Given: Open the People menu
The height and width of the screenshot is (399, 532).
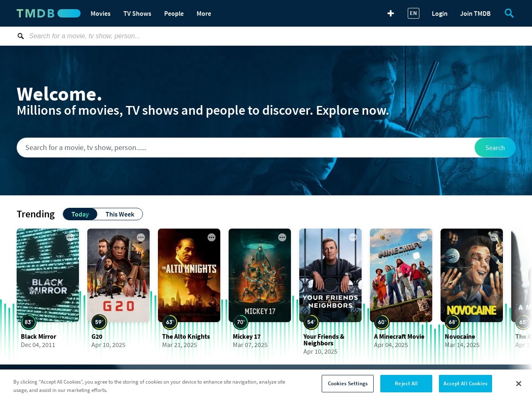Looking at the screenshot, I should pos(174,13).
